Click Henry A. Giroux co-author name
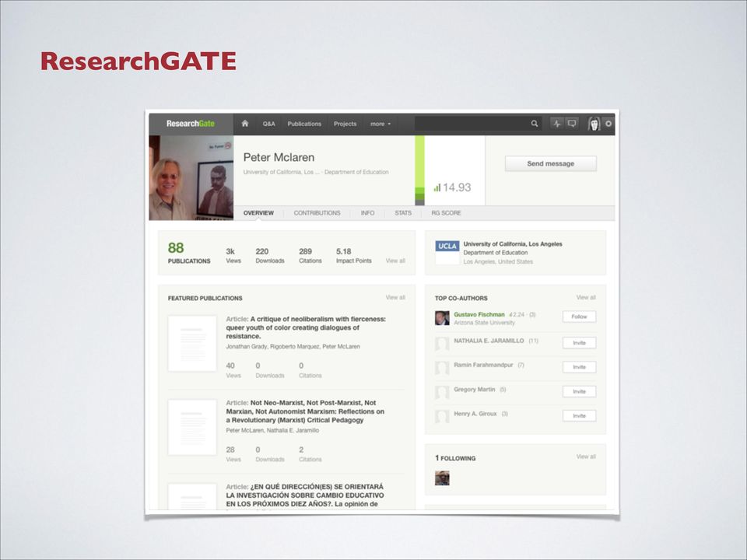Image resolution: width=747 pixels, height=560 pixels. (475, 414)
